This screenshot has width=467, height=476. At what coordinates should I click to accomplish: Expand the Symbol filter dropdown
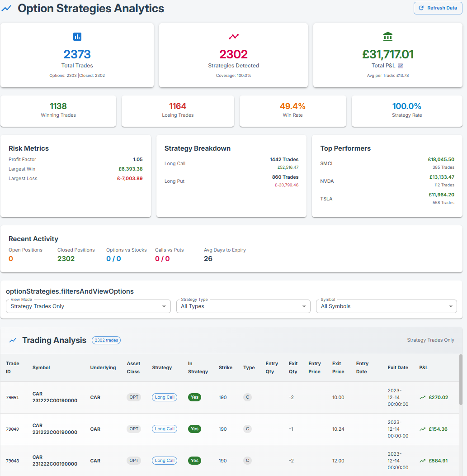386,306
